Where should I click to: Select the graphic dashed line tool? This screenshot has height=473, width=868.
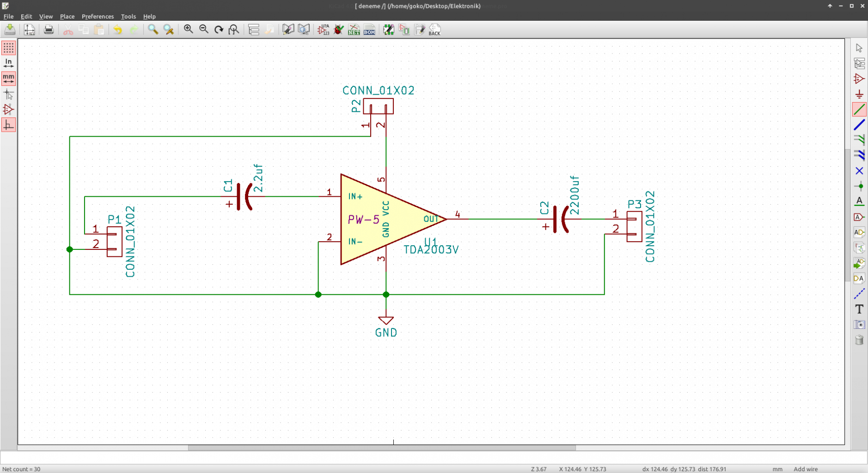859,294
